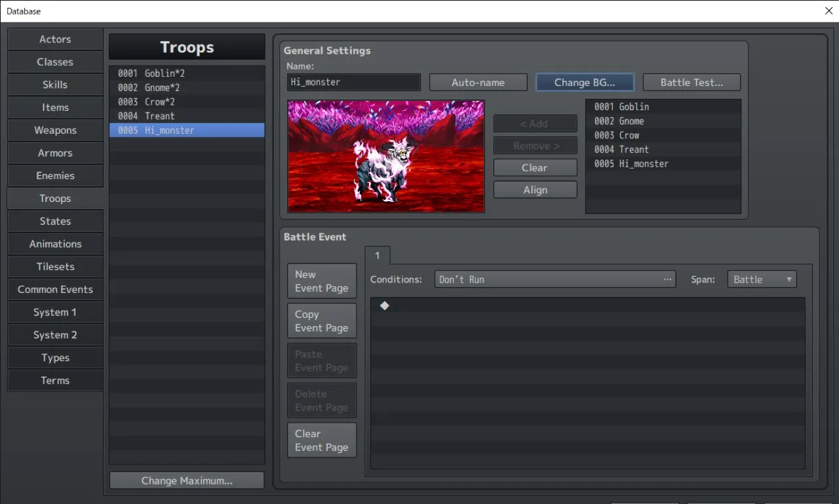Switch to System 2 settings
Screen dimensions: 839x504
tap(55, 335)
